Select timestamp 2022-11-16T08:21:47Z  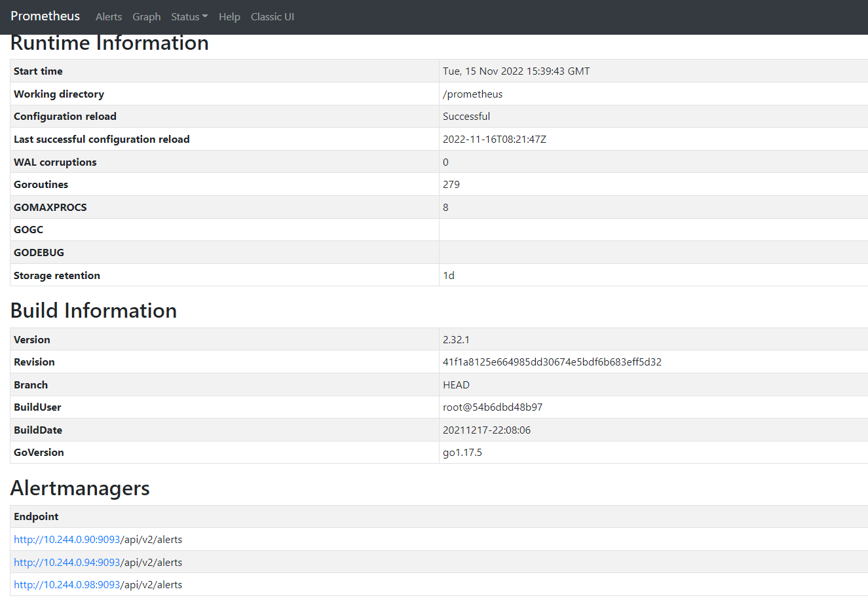[495, 140]
